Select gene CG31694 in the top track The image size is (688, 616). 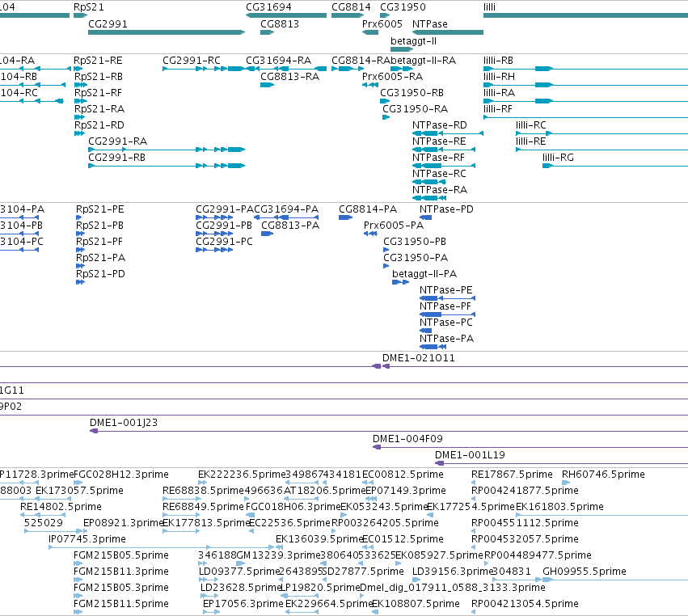[268, 7]
